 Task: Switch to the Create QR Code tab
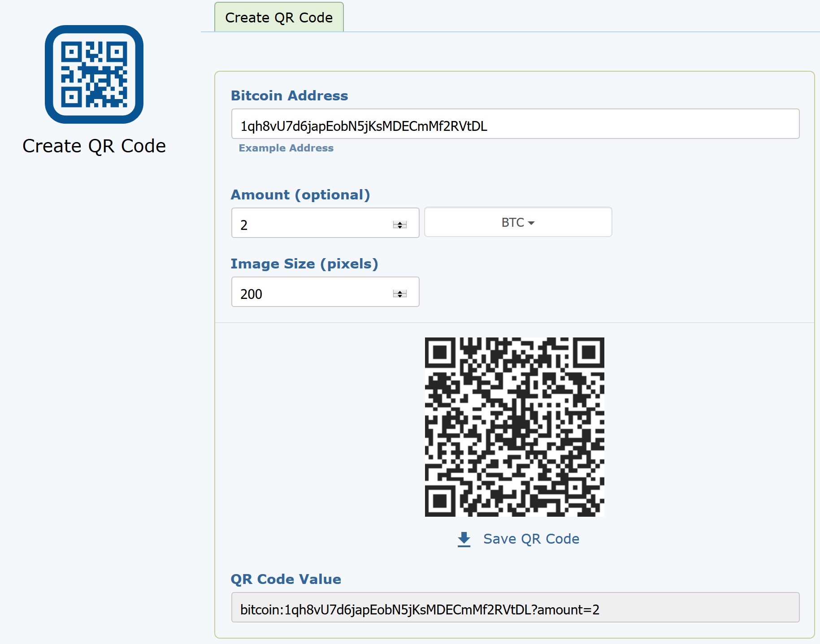(279, 17)
